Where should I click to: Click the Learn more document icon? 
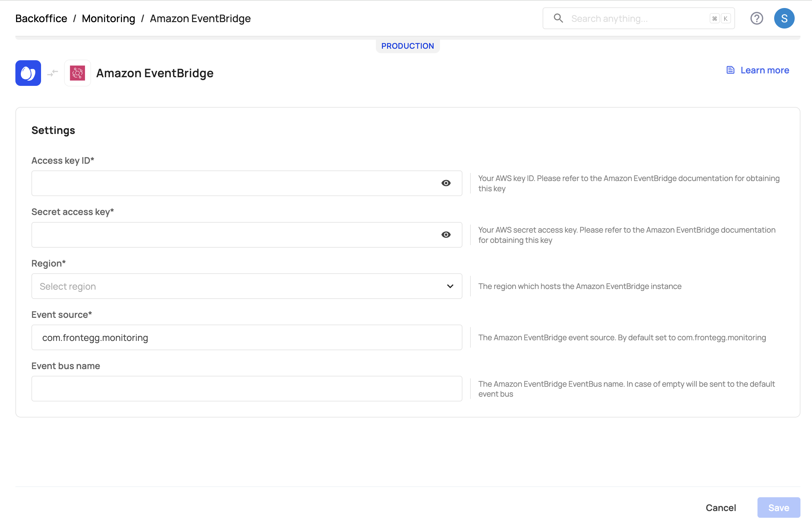[730, 70]
